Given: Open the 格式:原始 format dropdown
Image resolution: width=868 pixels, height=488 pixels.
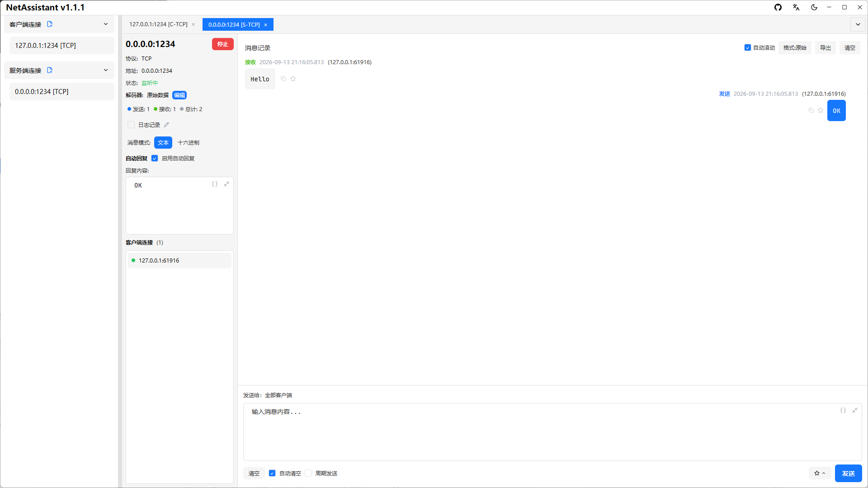Looking at the screenshot, I should coord(795,47).
